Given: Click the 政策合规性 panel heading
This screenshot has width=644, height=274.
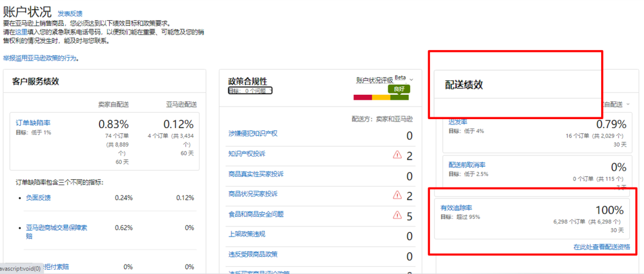Looking at the screenshot, I should pyautogui.click(x=247, y=81).
